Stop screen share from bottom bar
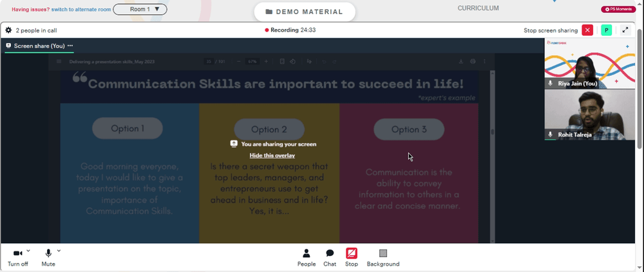 pyautogui.click(x=352, y=258)
